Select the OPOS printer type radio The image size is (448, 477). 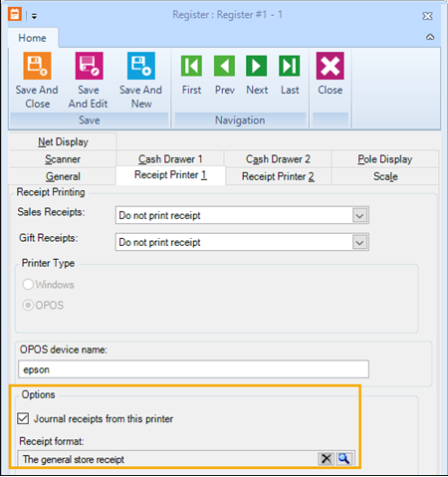click(28, 305)
